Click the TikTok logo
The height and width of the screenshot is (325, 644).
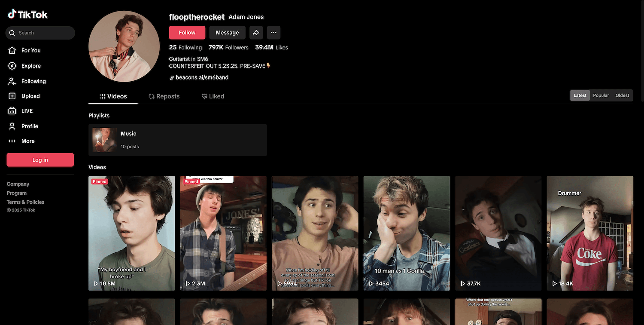[x=28, y=15]
